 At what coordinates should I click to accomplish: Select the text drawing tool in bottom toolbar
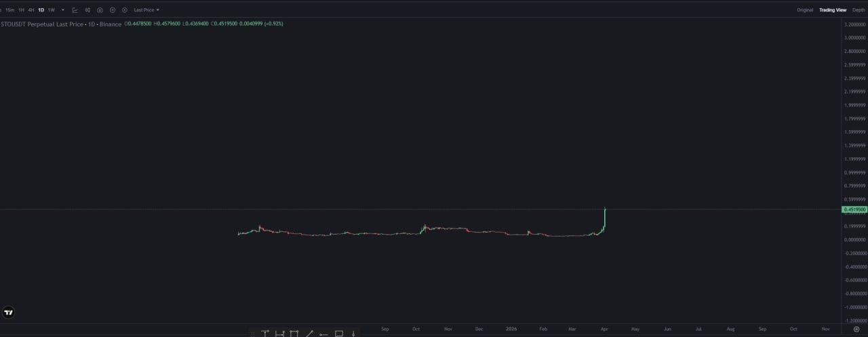(x=265, y=333)
